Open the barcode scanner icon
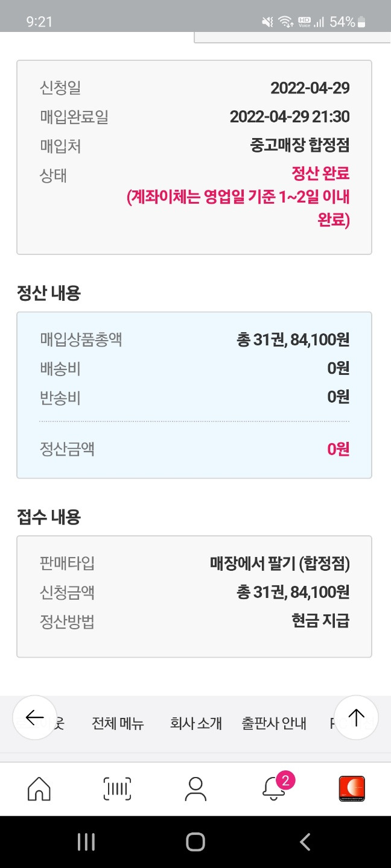 tap(117, 788)
